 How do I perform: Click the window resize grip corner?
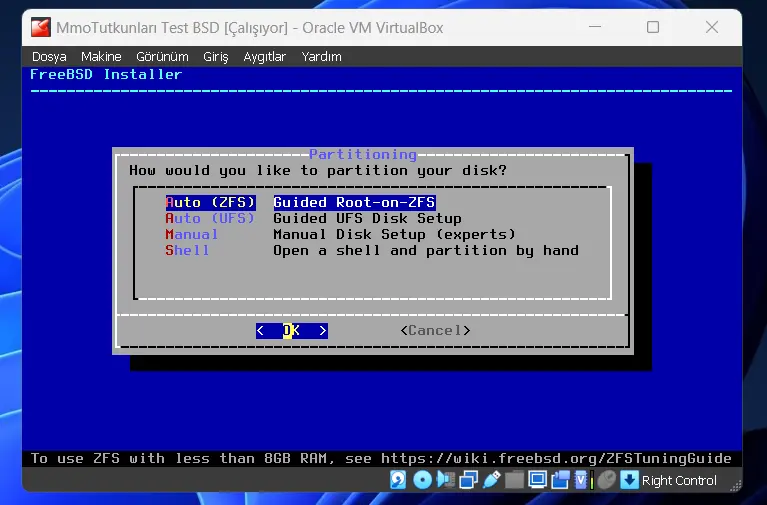tap(736, 485)
